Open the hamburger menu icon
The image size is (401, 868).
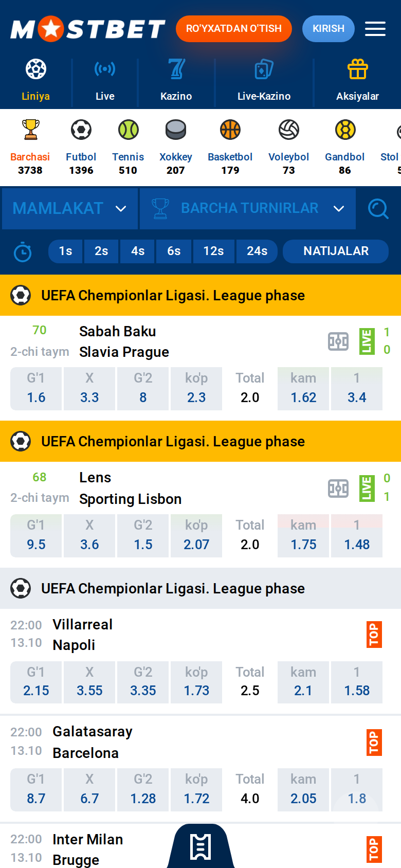click(x=375, y=29)
